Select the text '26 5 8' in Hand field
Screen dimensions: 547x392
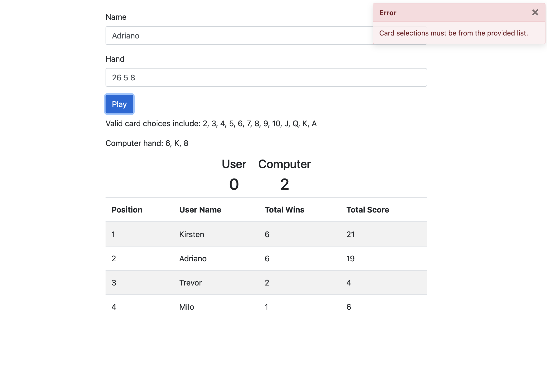[123, 77]
